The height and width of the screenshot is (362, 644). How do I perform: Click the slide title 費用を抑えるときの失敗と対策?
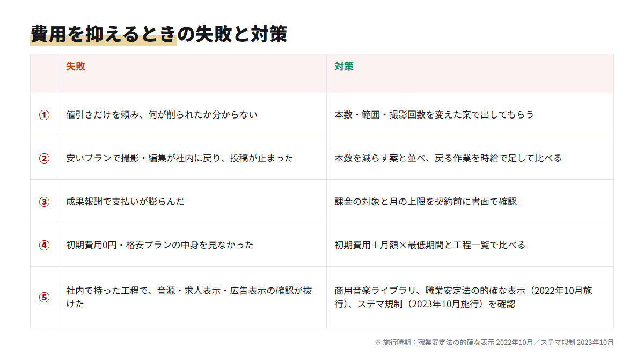159,34
